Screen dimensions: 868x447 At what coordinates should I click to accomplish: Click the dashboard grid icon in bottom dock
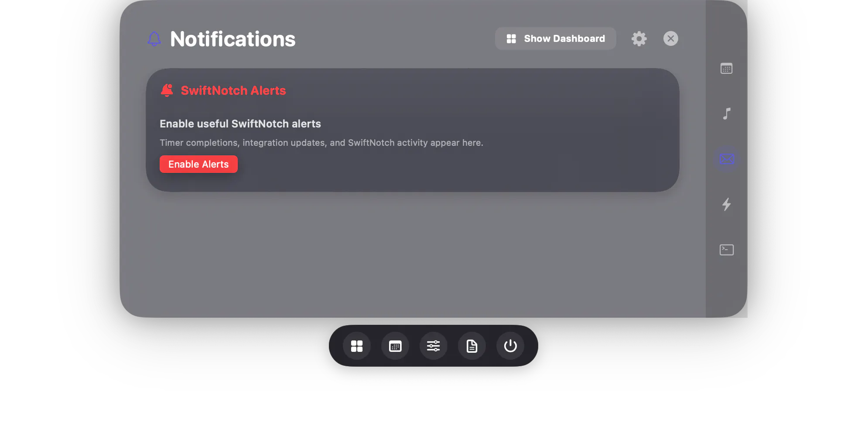pyautogui.click(x=357, y=346)
